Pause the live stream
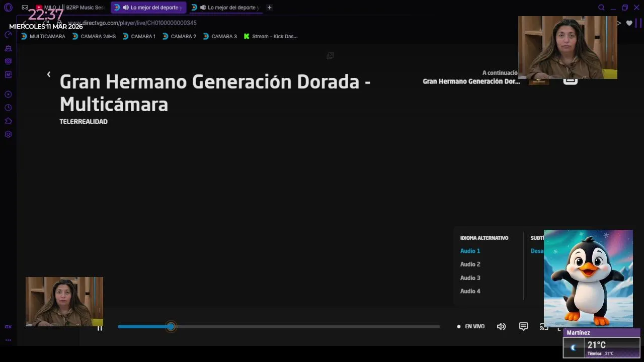644x362 pixels. pyautogui.click(x=100, y=328)
